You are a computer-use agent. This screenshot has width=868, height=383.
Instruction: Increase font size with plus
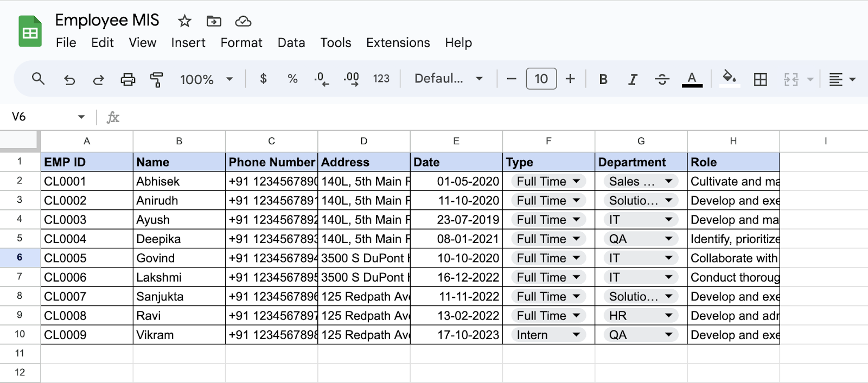570,79
